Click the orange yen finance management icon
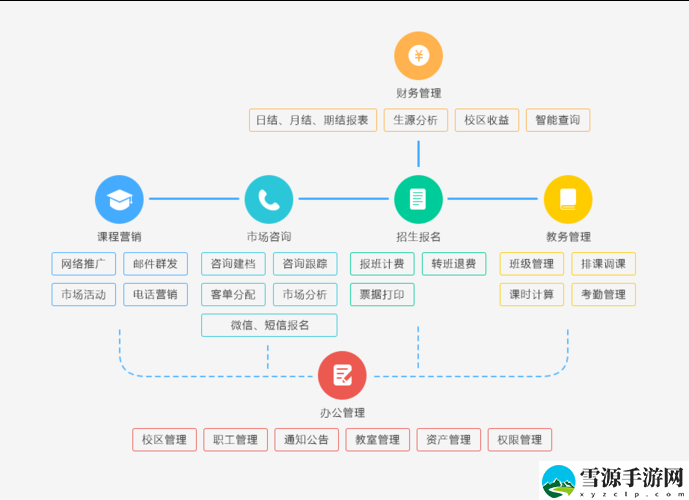 click(x=418, y=56)
